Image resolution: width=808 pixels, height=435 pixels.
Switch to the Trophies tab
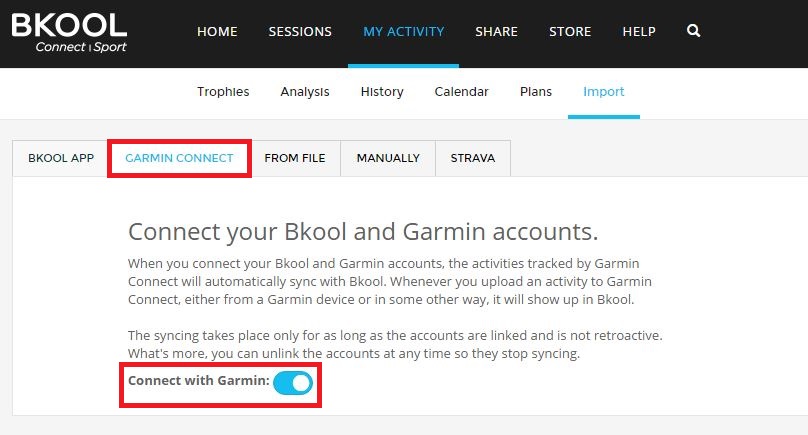(x=223, y=92)
